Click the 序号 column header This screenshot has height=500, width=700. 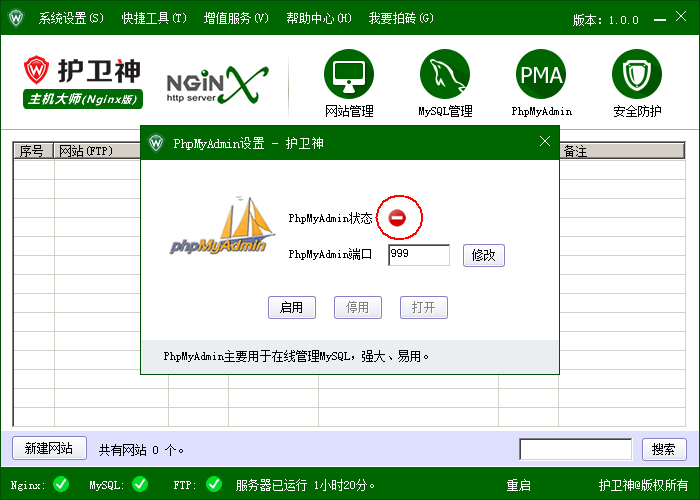click(34, 151)
